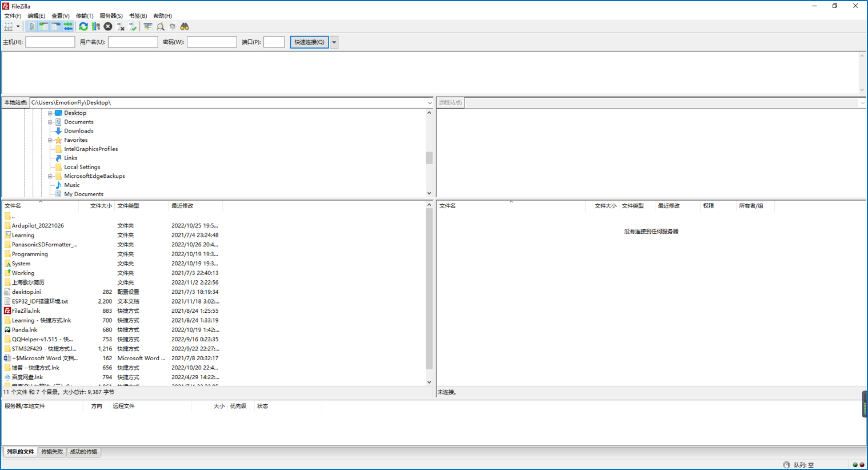
Task: Expand the MicrosoftEdgeBackups folder node
Action: coord(50,176)
